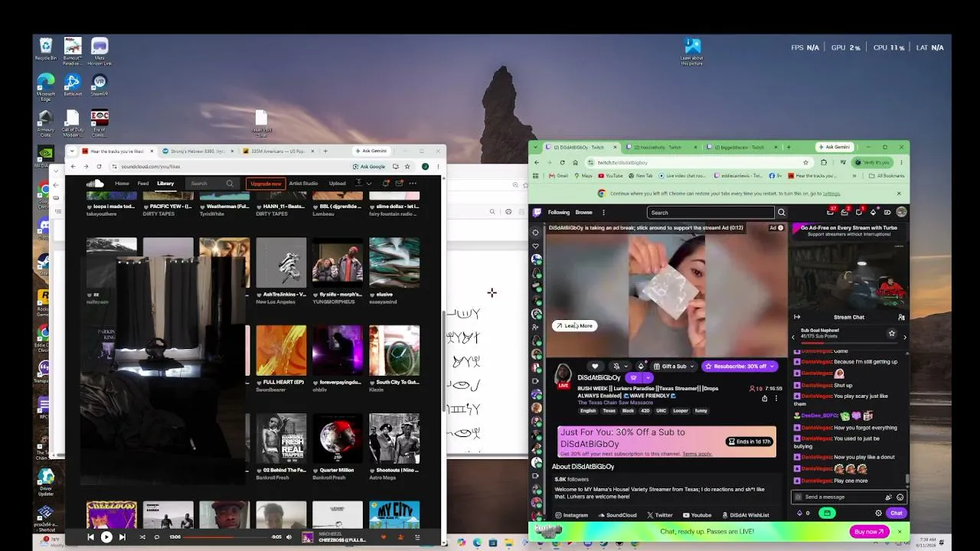Reload the Twitch page

click(x=563, y=162)
